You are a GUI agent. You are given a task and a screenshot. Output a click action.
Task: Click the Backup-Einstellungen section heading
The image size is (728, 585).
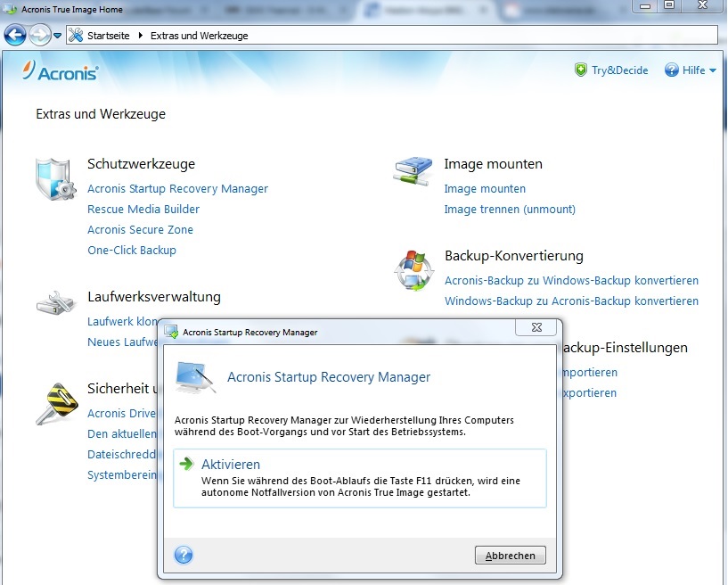pyautogui.click(x=625, y=348)
